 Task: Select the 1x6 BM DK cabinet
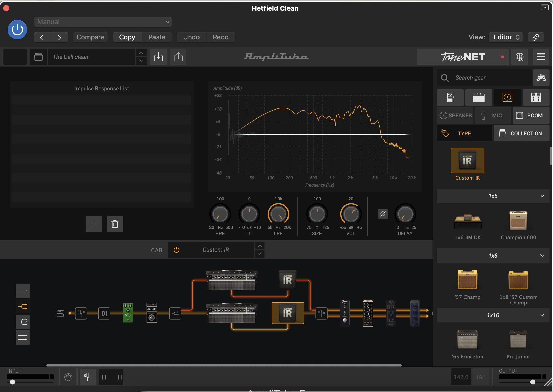point(468,222)
